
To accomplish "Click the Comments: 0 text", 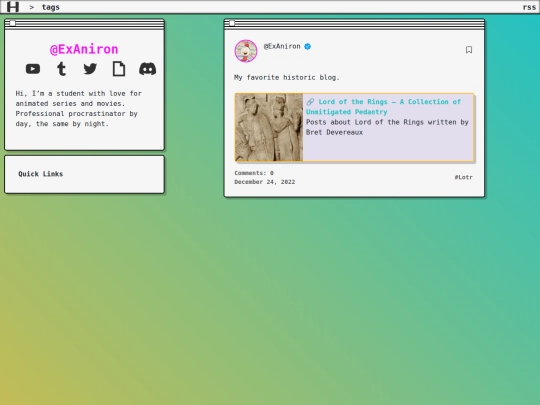I will pyautogui.click(x=254, y=173).
